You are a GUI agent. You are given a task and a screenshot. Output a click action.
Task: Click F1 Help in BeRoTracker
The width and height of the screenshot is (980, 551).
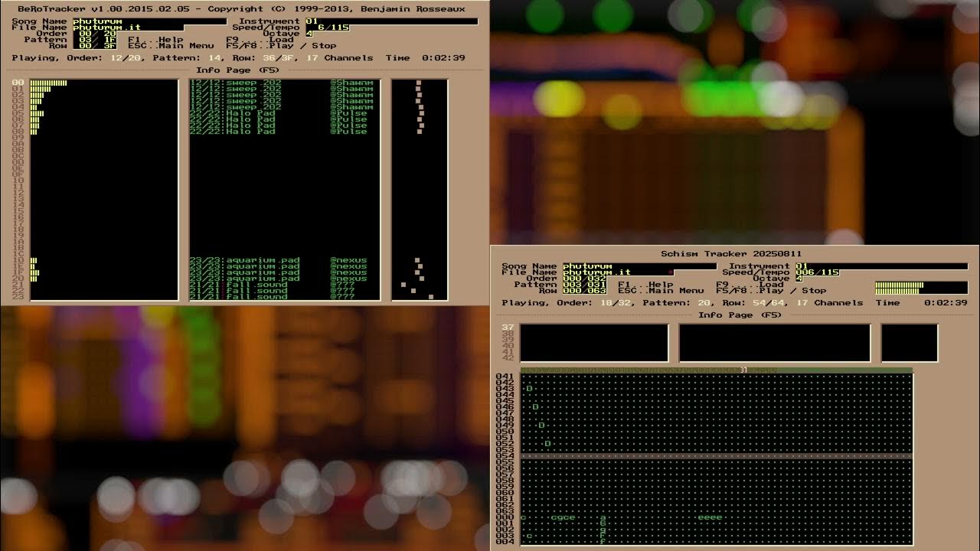[155, 40]
